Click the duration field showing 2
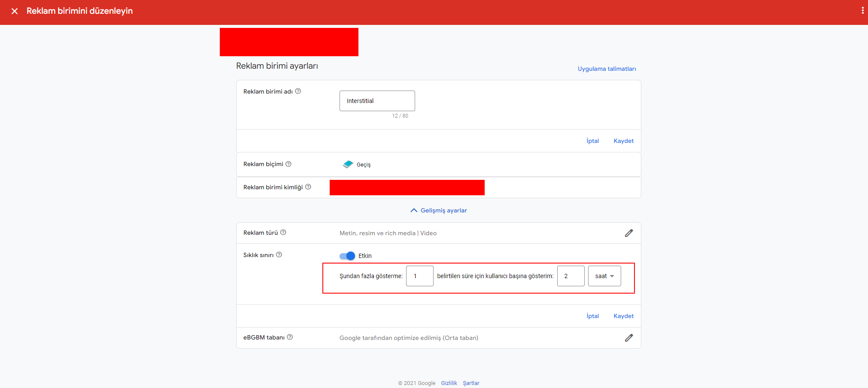 [571, 276]
